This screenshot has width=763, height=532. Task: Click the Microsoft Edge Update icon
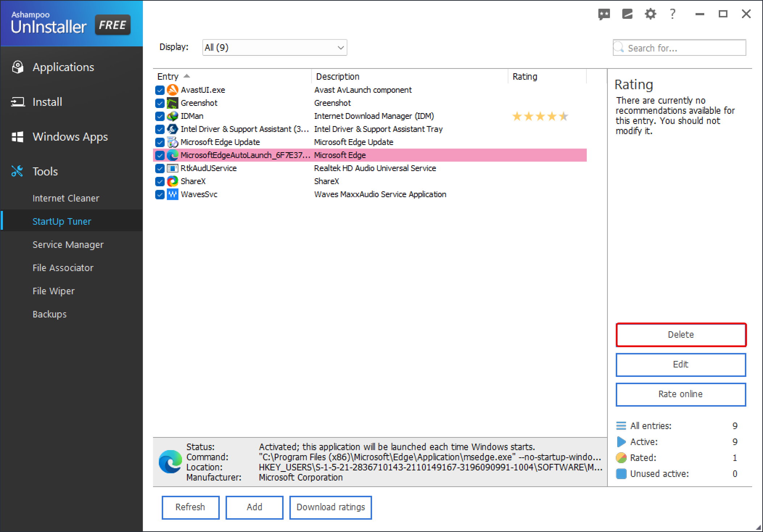173,142
